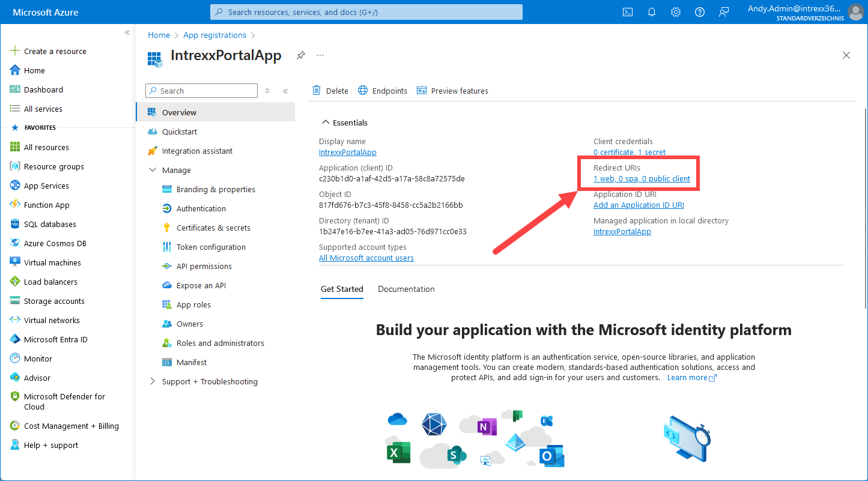868x481 pixels.
Task: Open the feedback icon in top bar
Action: point(724,12)
